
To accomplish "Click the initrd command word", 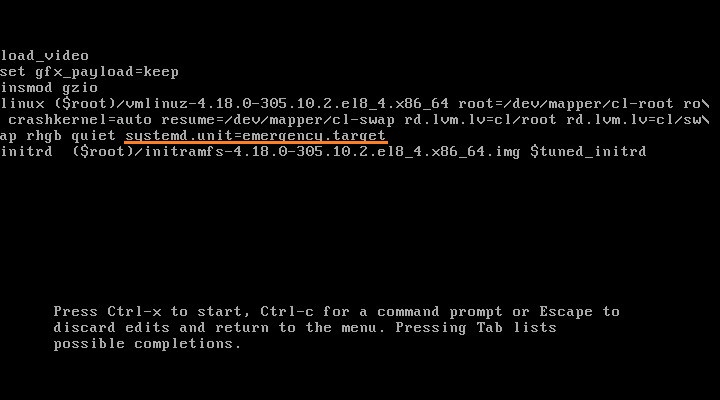I will tap(26, 152).
